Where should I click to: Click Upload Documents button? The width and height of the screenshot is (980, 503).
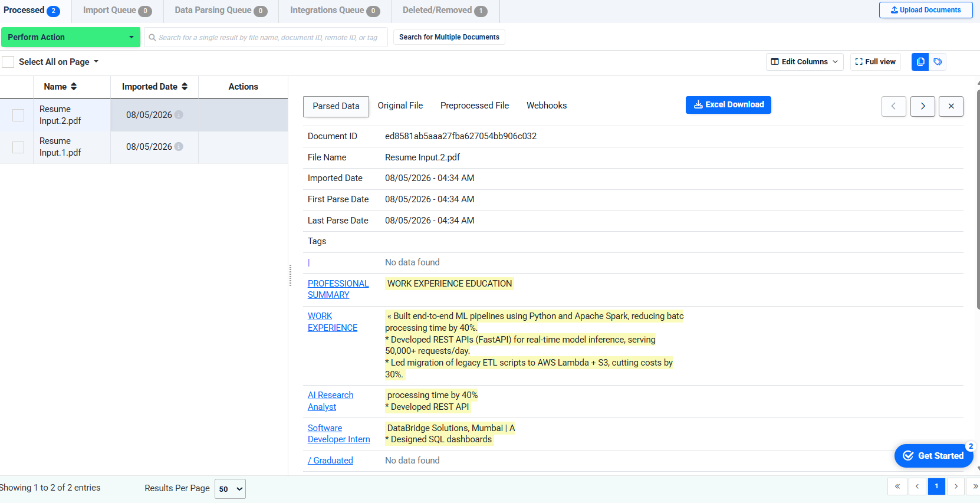pyautogui.click(x=926, y=10)
